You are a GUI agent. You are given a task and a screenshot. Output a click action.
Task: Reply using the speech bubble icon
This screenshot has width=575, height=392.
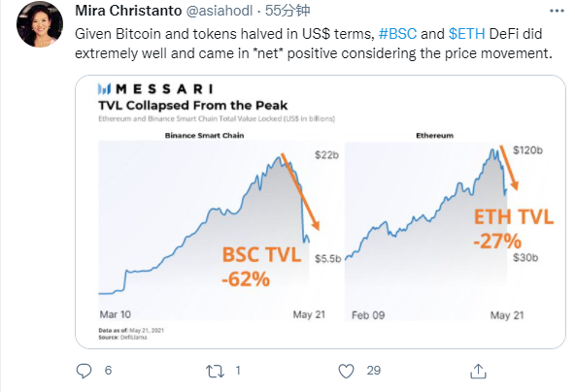pos(84,371)
